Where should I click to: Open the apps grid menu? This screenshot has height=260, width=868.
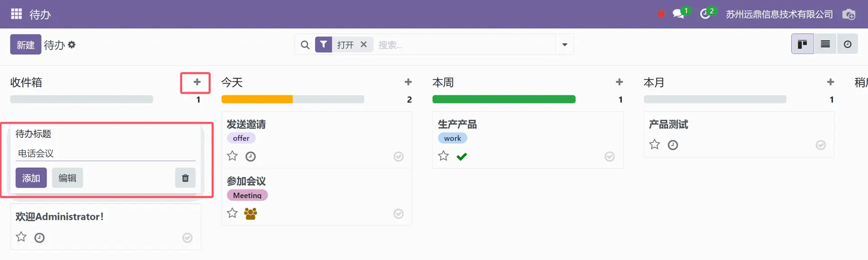(x=16, y=14)
